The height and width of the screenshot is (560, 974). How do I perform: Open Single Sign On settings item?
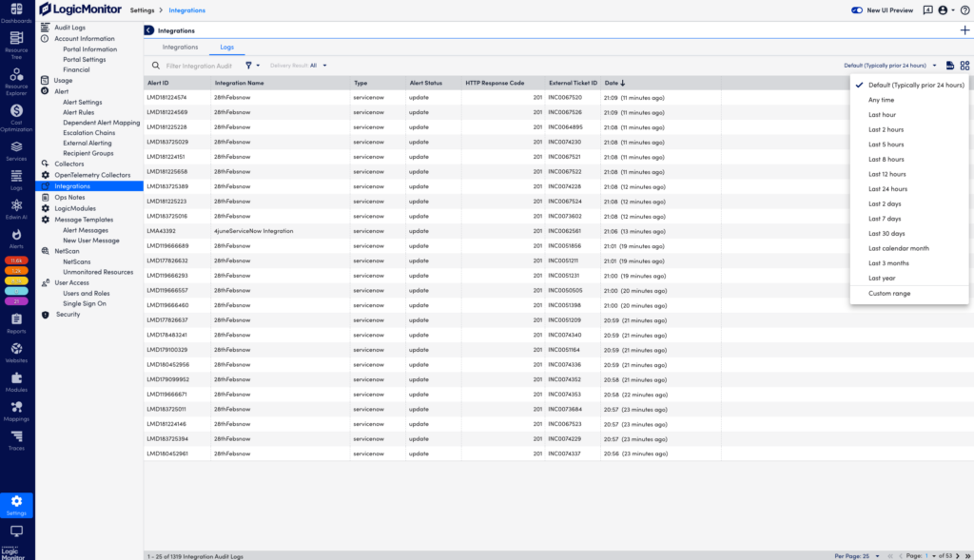pyautogui.click(x=84, y=304)
